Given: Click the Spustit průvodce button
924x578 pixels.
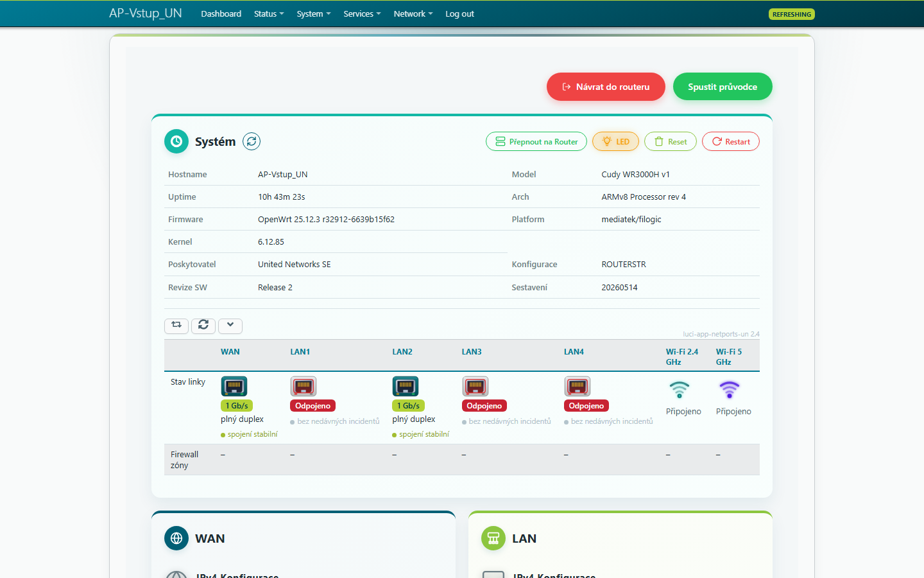Looking at the screenshot, I should 723,87.
